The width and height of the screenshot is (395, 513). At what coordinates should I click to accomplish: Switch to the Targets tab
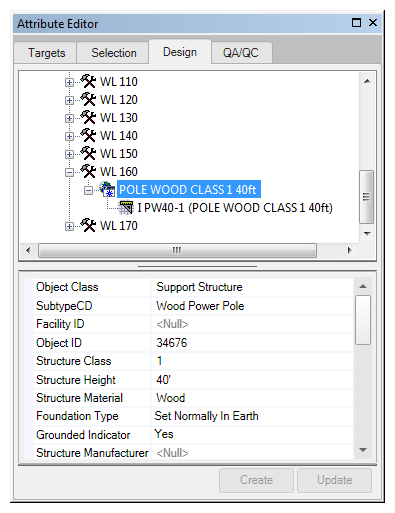pos(46,53)
